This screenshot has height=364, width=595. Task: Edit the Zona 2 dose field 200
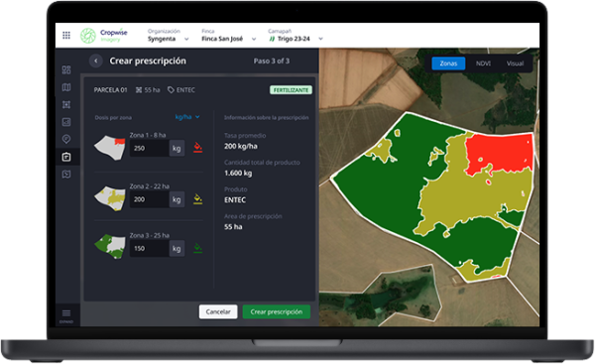149,199
